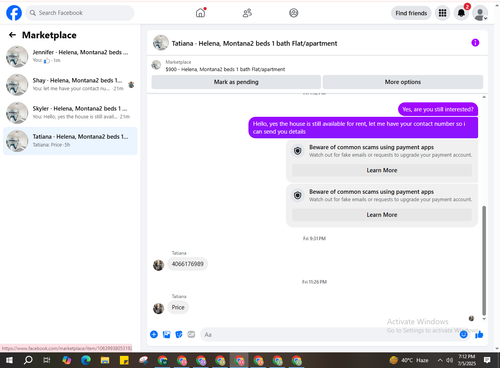
Task: Open the Copilot taskbar icon
Action: point(67,360)
